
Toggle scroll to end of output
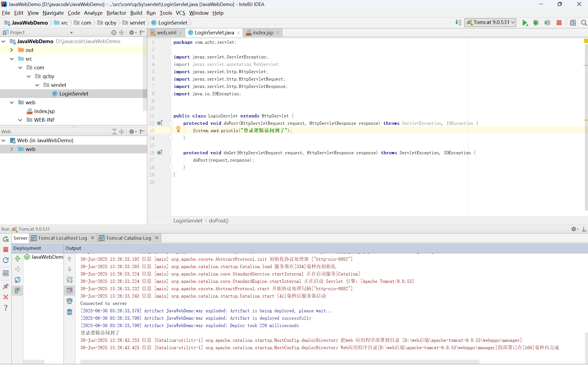click(70, 290)
